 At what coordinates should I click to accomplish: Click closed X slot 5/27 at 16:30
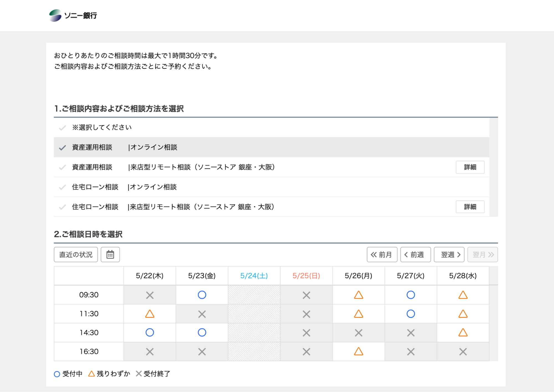pos(411,352)
